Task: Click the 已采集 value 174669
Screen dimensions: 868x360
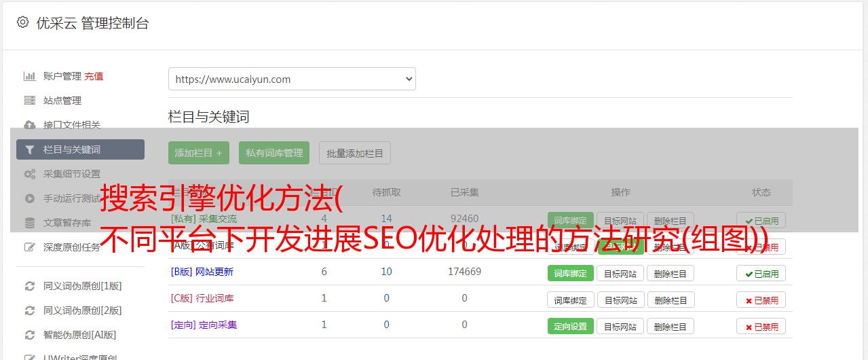Action: click(464, 272)
